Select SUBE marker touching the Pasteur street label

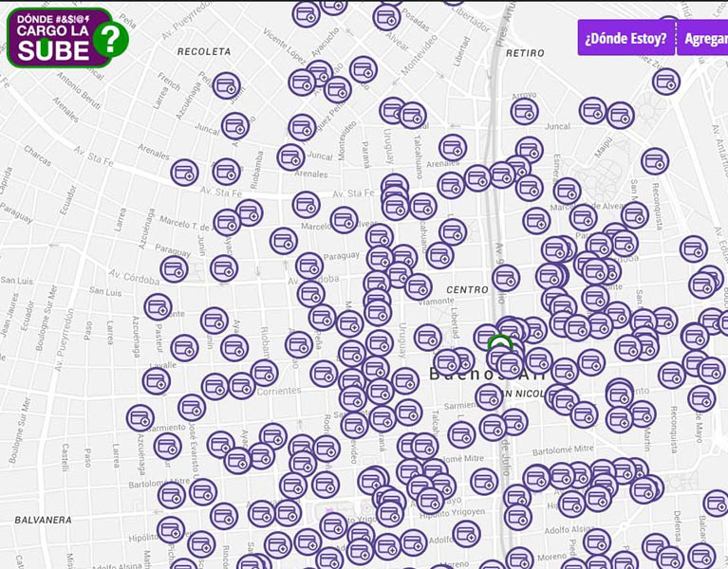158,307
